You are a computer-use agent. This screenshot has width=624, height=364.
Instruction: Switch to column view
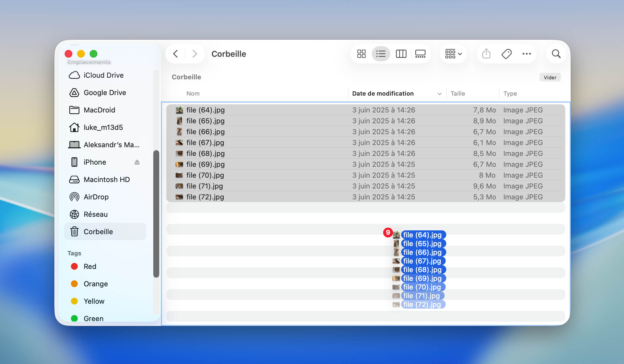pyautogui.click(x=401, y=54)
